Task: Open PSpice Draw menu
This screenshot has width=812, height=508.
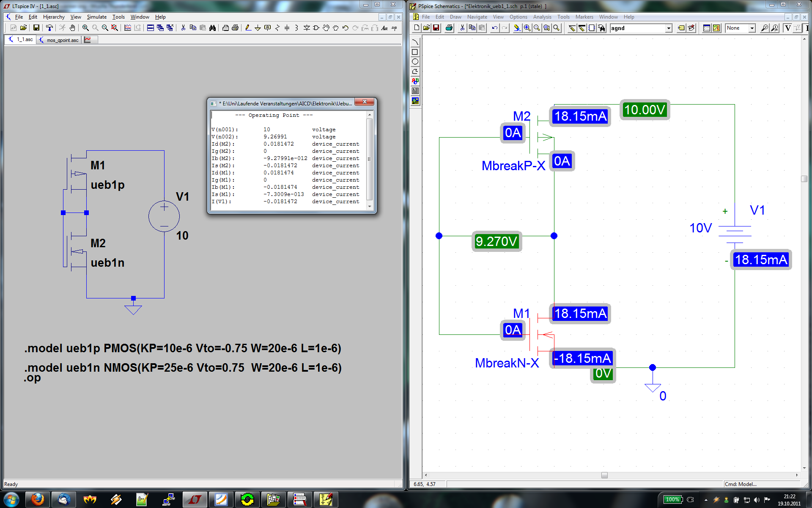Action: click(455, 17)
